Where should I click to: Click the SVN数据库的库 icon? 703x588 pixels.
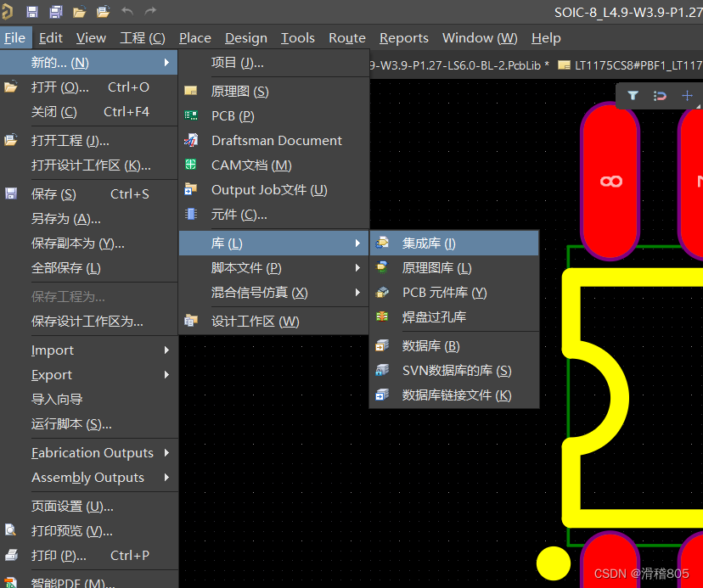tap(382, 370)
